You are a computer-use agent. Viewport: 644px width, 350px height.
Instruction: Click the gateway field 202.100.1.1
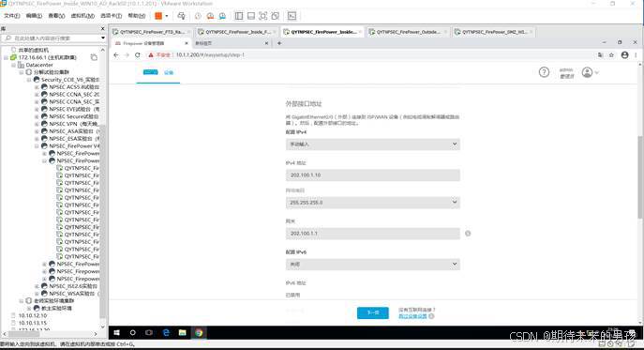(x=372, y=234)
